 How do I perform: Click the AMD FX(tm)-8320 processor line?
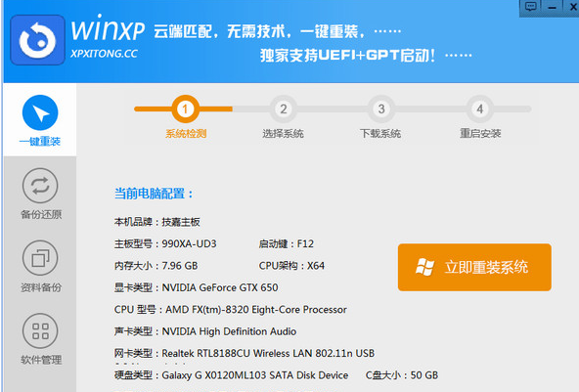(231, 309)
